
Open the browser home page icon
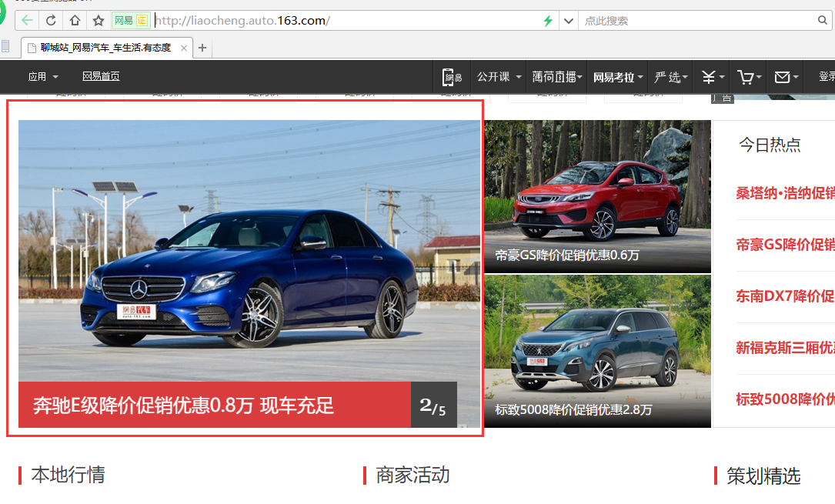coord(75,21)
